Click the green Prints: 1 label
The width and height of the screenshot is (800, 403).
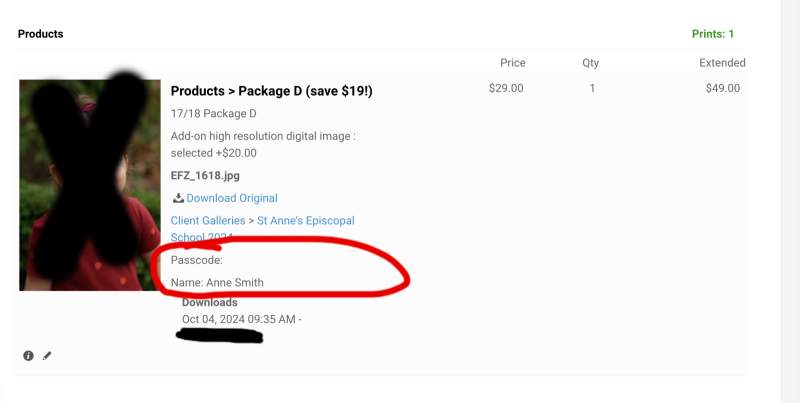[713, 34]
